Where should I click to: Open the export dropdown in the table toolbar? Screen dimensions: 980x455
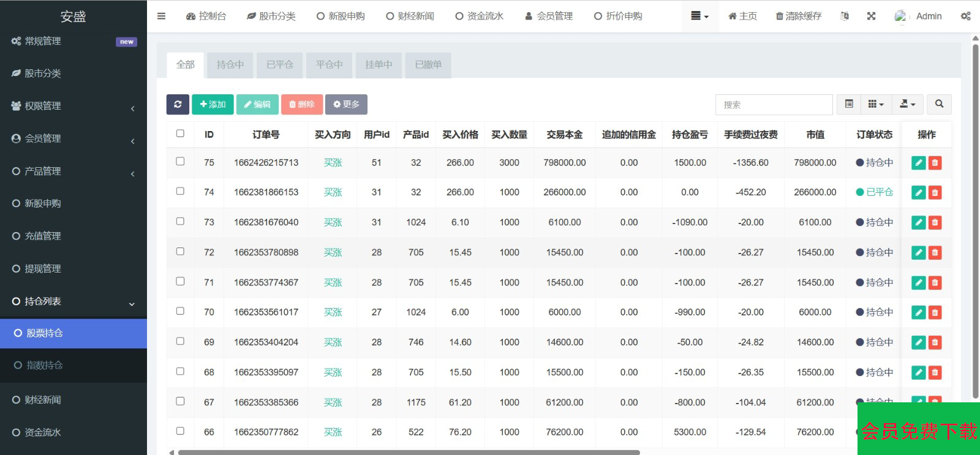click(x=907, y=105)
